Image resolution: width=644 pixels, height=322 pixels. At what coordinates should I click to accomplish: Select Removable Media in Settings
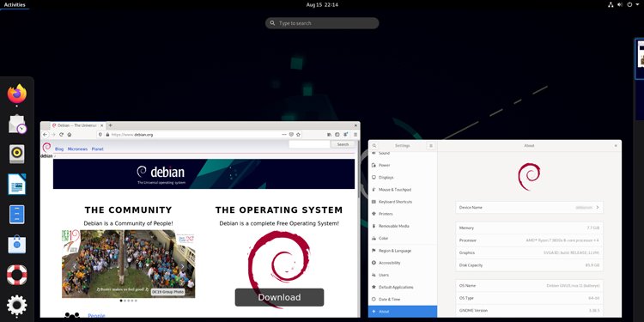(403, 227)
